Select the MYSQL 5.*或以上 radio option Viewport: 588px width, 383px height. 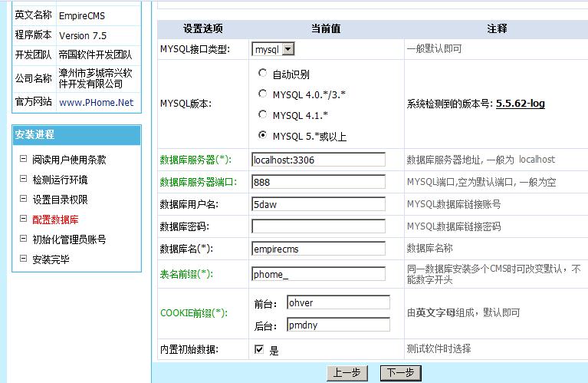pos(262,135)
